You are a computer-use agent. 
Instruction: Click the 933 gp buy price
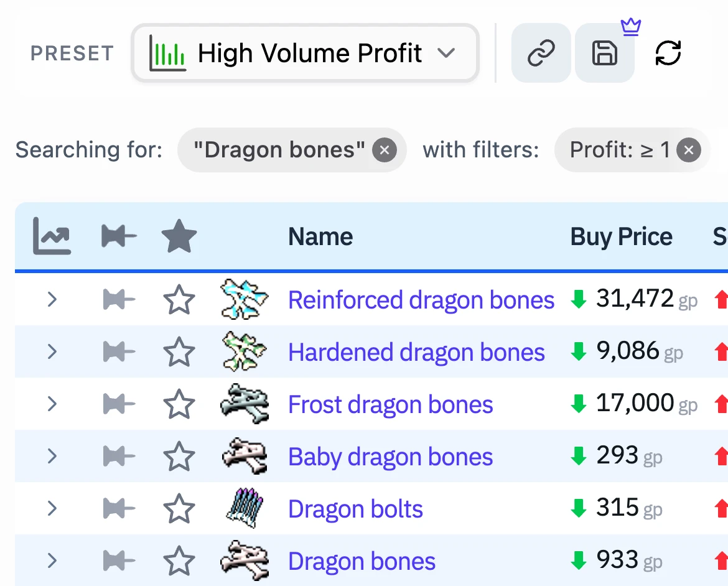[629, 560]
